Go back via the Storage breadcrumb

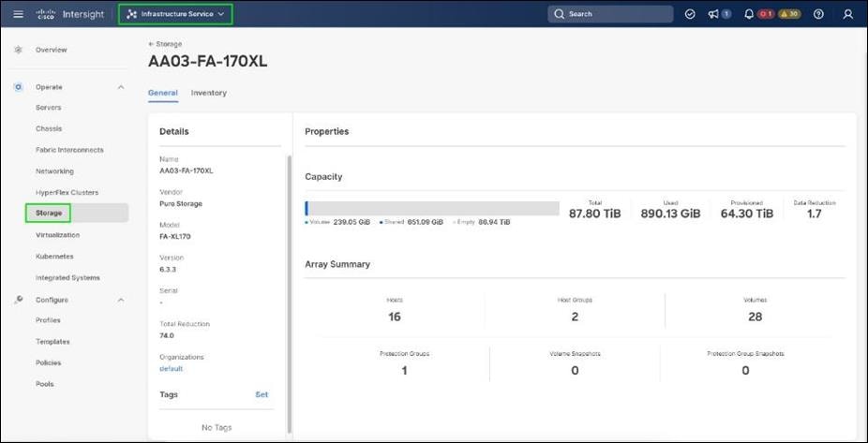165,44
